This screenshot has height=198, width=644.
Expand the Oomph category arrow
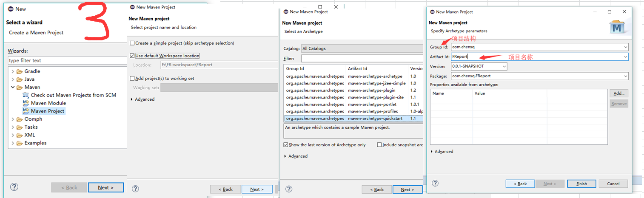[12, 119]
